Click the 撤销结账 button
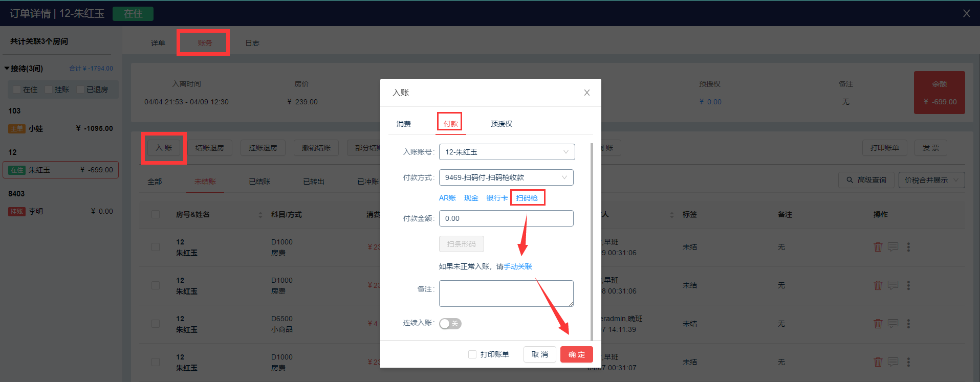 tap(316, 148)
